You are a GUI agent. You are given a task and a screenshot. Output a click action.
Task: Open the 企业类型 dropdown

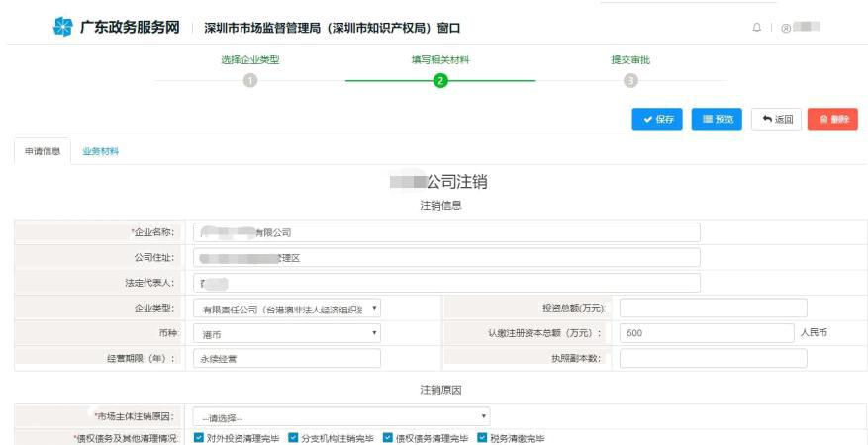287,309
